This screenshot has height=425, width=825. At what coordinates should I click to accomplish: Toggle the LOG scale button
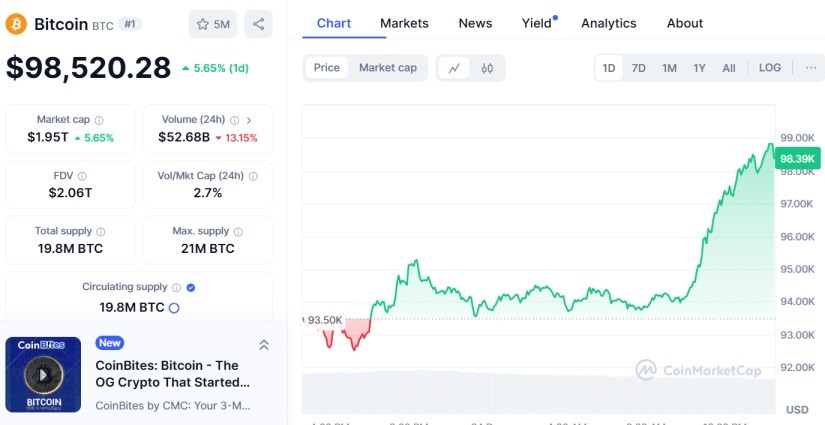(770, 68)
